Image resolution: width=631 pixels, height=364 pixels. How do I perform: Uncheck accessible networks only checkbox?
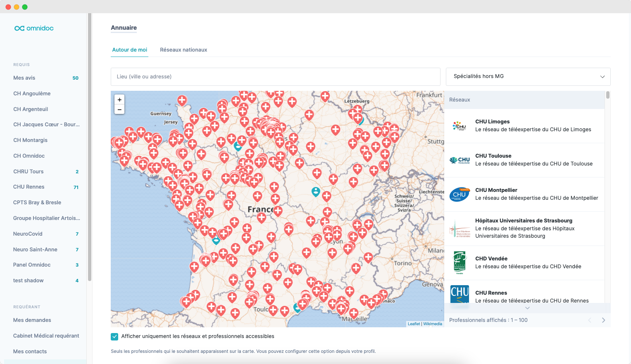[114, 337]
